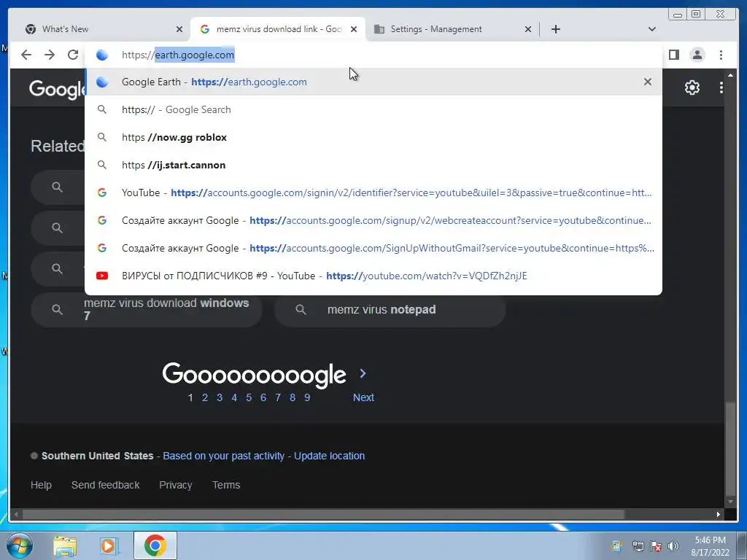Open the ВИРУСЫ от ПОДПИСЧИКОВ #9 YouTube suggestion

click(x=373, y=276)
